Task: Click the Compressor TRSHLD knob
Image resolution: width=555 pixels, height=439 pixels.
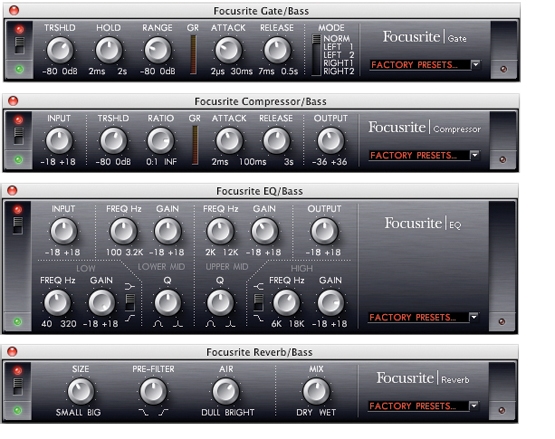Action: 114,141
